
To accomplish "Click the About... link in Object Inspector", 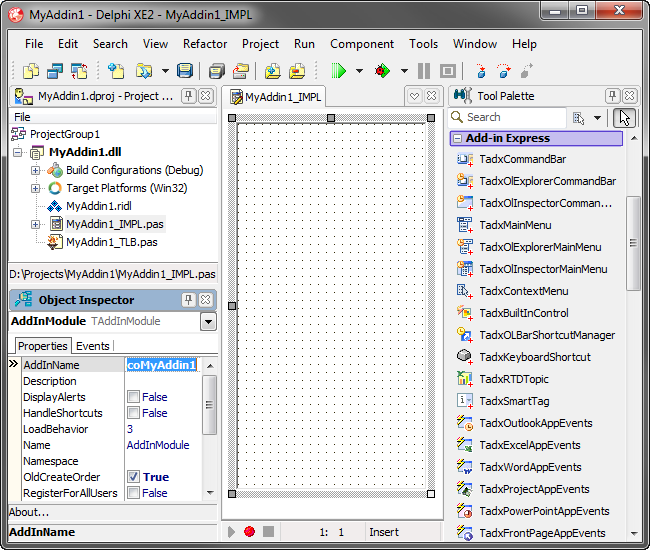I will pyautogui.click(x=29, y=512).
